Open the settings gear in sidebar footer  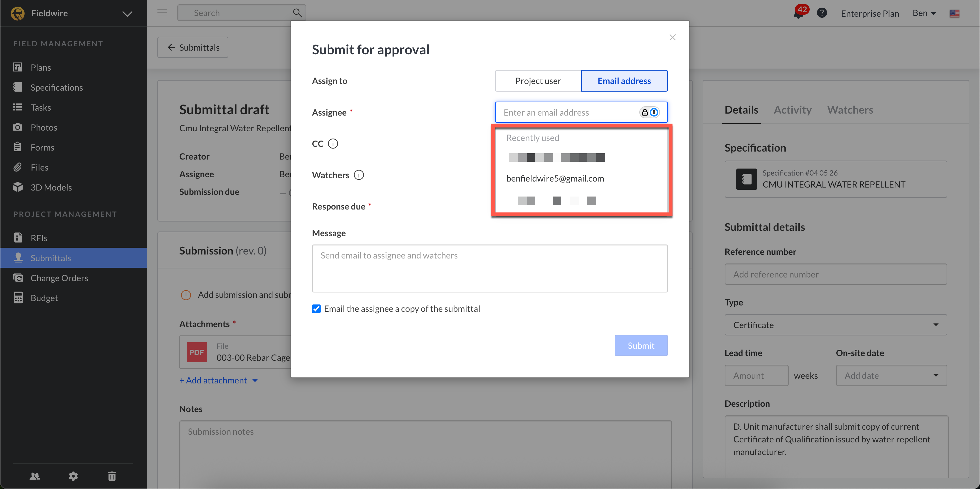point(73,476)
